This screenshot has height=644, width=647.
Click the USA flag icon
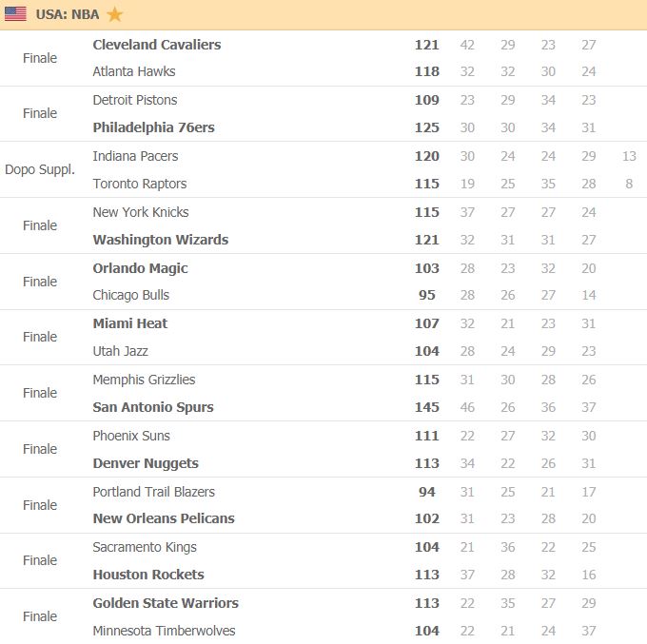[x=15, y=13]
